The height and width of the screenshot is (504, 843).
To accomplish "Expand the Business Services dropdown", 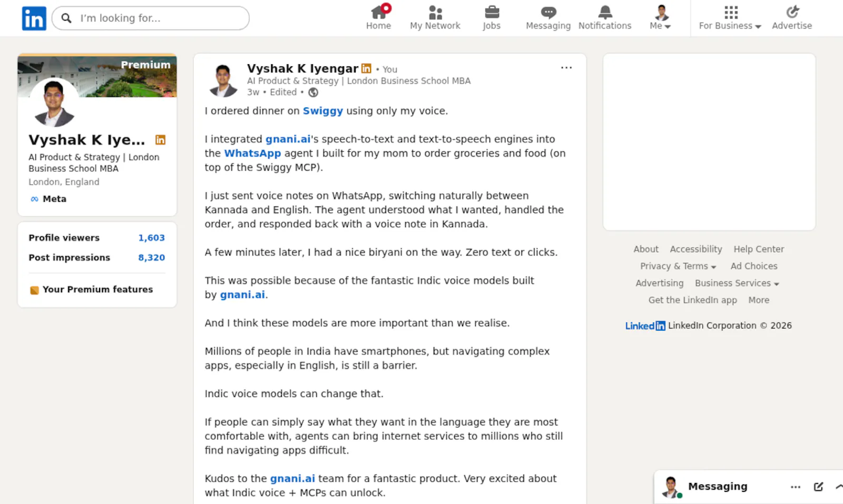I will 737,283.
